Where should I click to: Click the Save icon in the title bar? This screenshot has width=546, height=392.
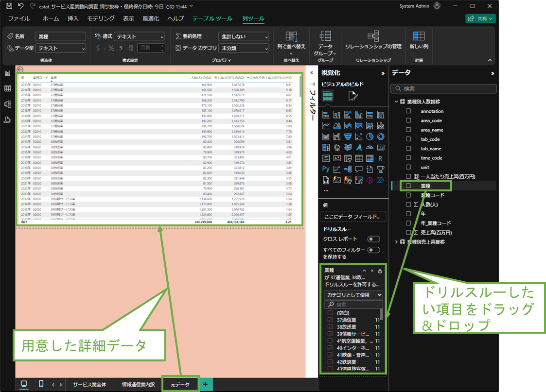tap(9, 6)
